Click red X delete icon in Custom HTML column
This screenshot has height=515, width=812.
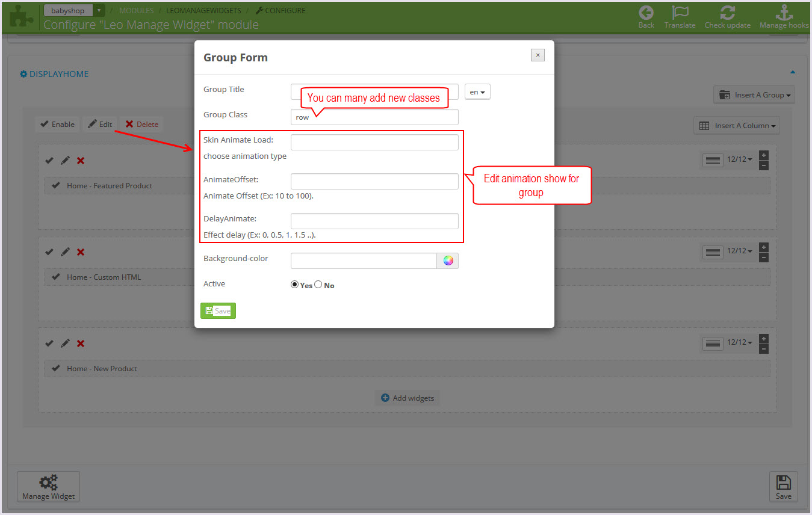81,252
